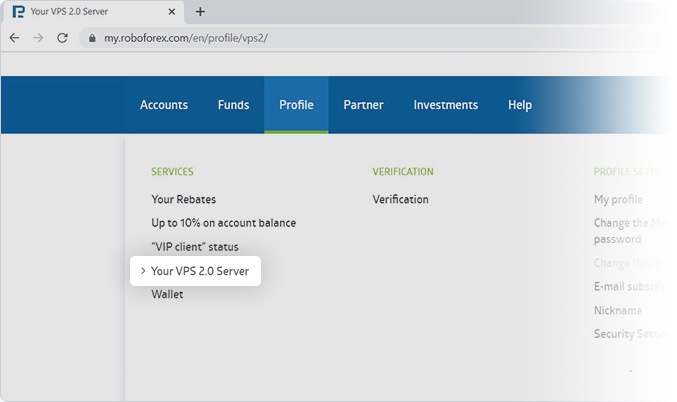Open the Partner menu
This screenshot has height=402, width=677.
(363, 105)
